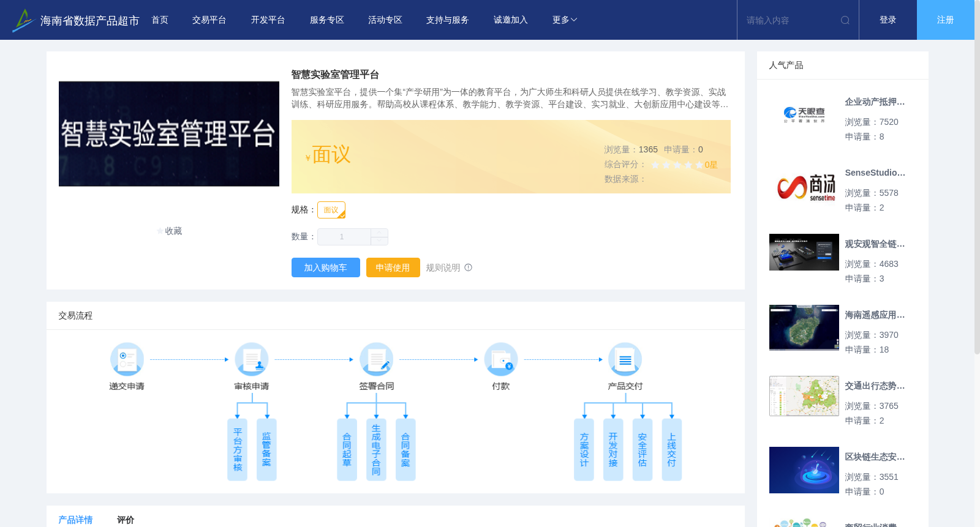Click the 企业动产抵押 product title
Image resolution: width=980 pixels, height=527 pixels.
[x=875, y=102]
